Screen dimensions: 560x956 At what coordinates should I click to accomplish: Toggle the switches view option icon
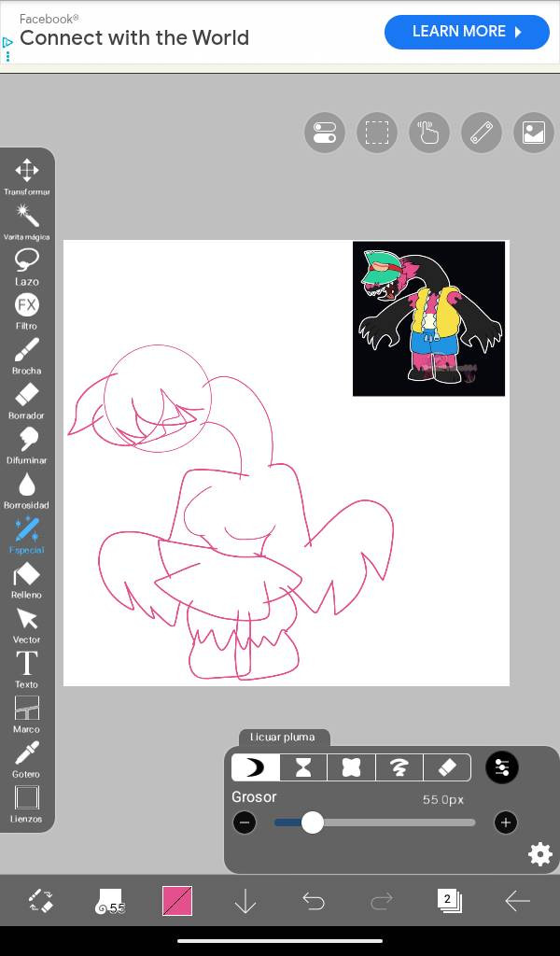point(325,133)
